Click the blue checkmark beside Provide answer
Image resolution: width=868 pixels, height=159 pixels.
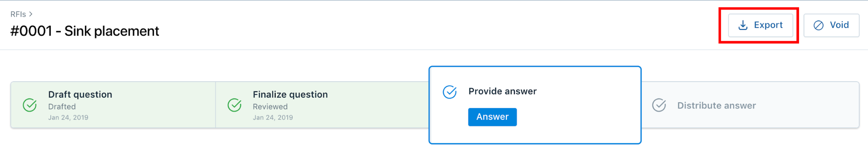[x=449, y=92]
